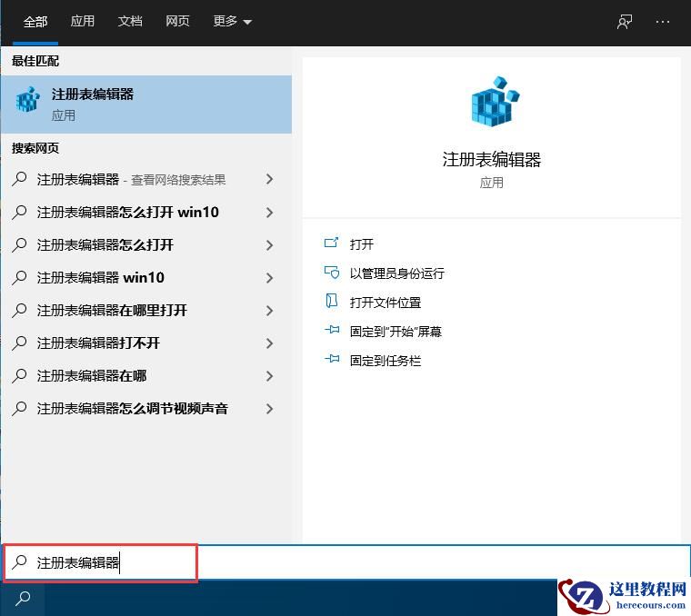Switch to the 网页 tab
The width and height of the screenshot is (691, 616).
coord(177,21)
